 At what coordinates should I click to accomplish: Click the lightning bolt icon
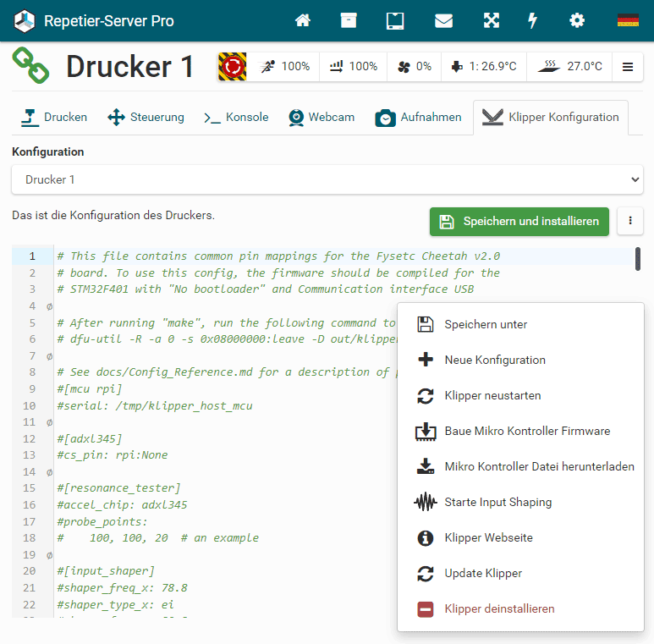532,21
